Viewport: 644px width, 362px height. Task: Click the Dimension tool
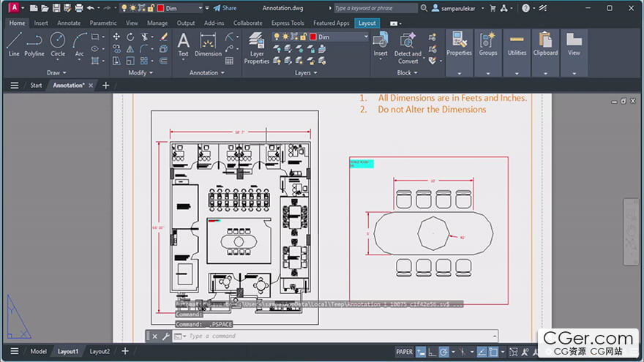208,45
